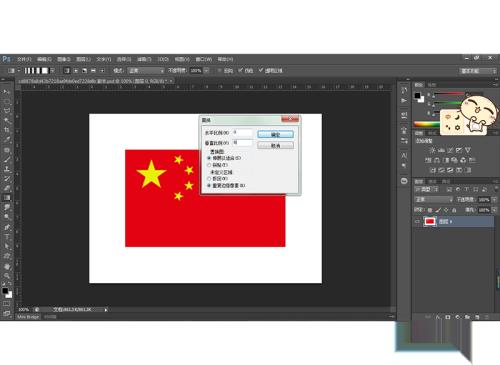Choose the linear gradient style icon

point(67,71)
